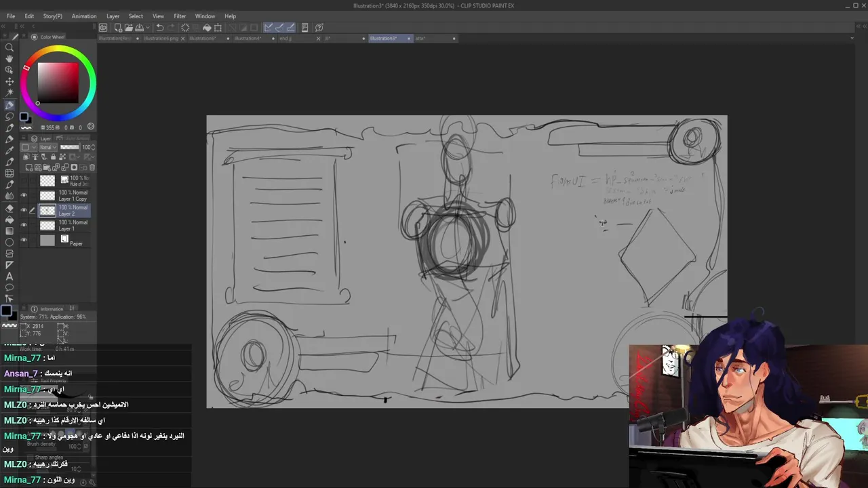Hide Layer 1 Copy using eye icon
Viewport: 868px width, 488px height.
pyautogui.click(x=24, y=196)
